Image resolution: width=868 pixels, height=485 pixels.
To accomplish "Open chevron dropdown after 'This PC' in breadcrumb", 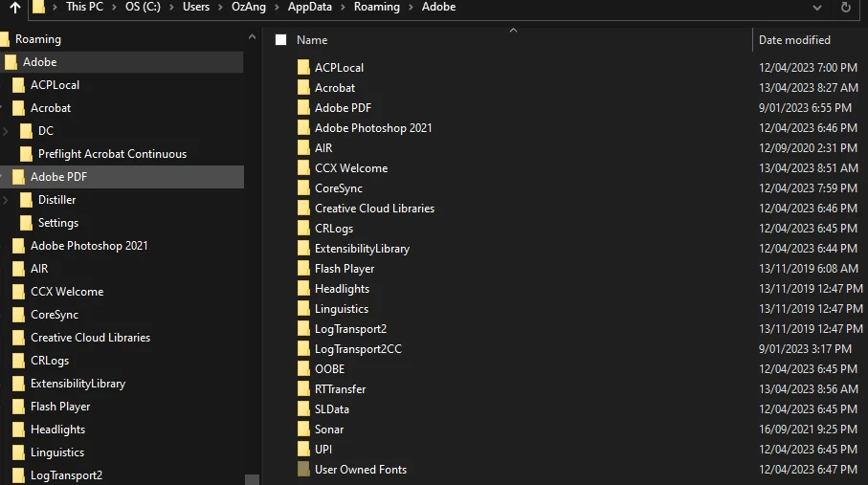I will (x=114, y=8).
